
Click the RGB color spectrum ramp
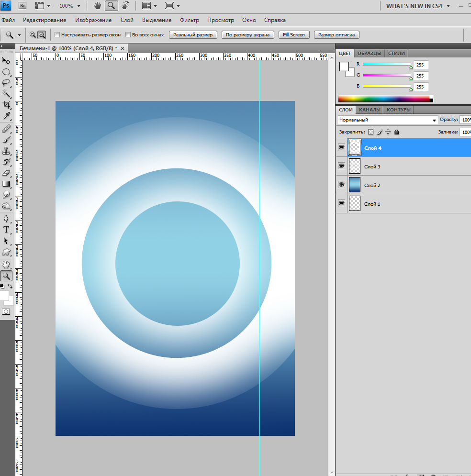point(384,99)
